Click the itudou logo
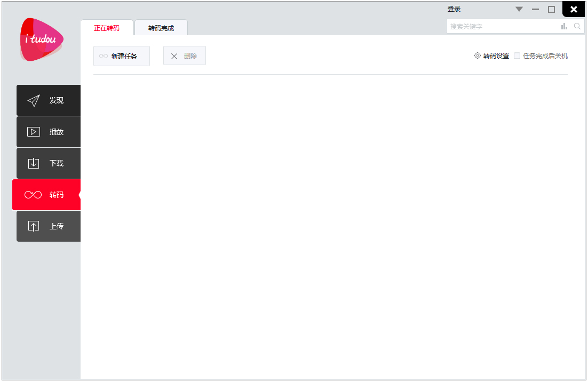The image size is (588, 382). (x=42, y=39)
